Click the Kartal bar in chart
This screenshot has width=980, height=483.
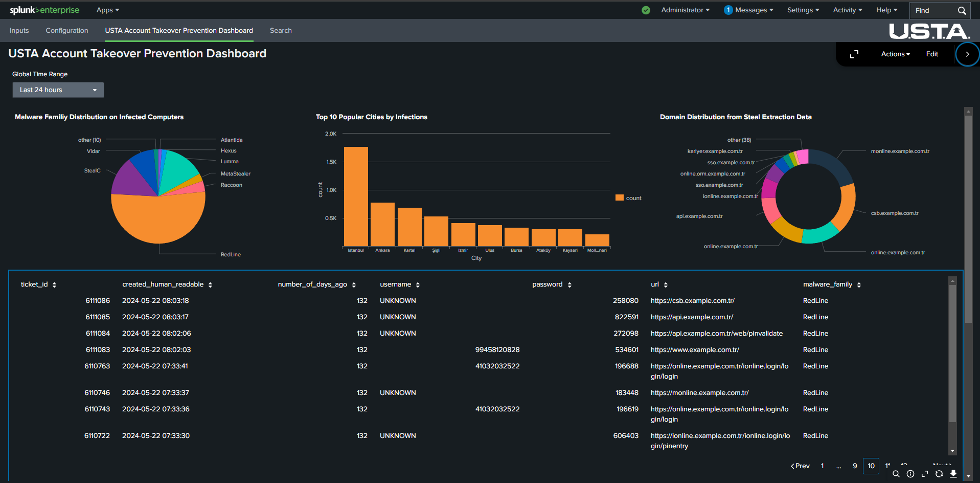pos(409,227)
